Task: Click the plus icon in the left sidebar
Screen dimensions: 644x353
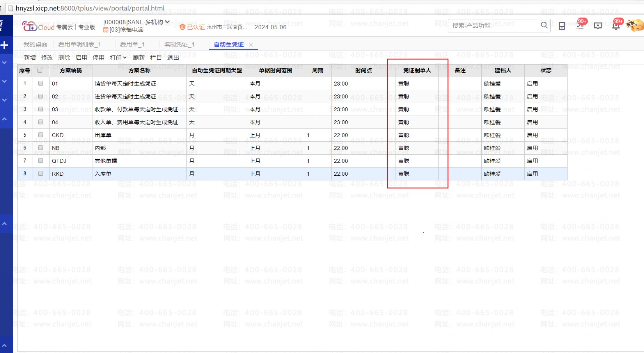Action: point(5,45)
